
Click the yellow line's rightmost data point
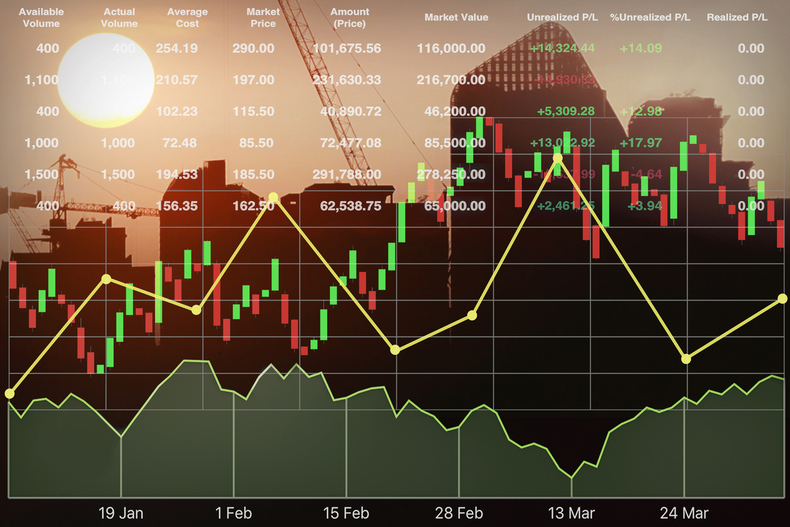pos(782,299)
